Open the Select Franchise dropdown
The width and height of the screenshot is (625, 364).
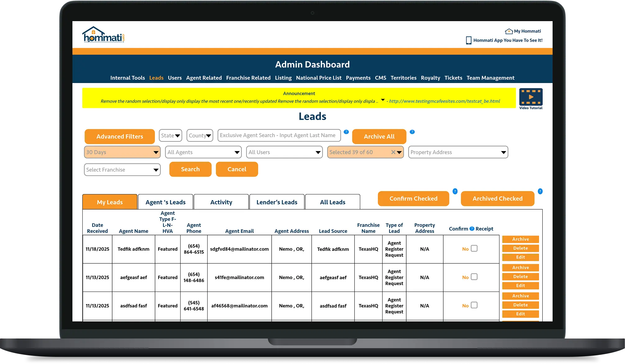[x=122, y=170]
